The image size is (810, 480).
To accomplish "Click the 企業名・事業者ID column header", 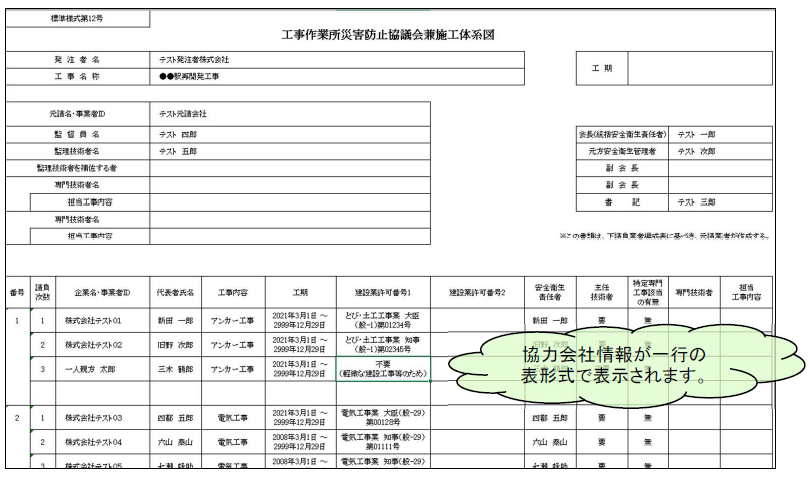I will [102, 292].
